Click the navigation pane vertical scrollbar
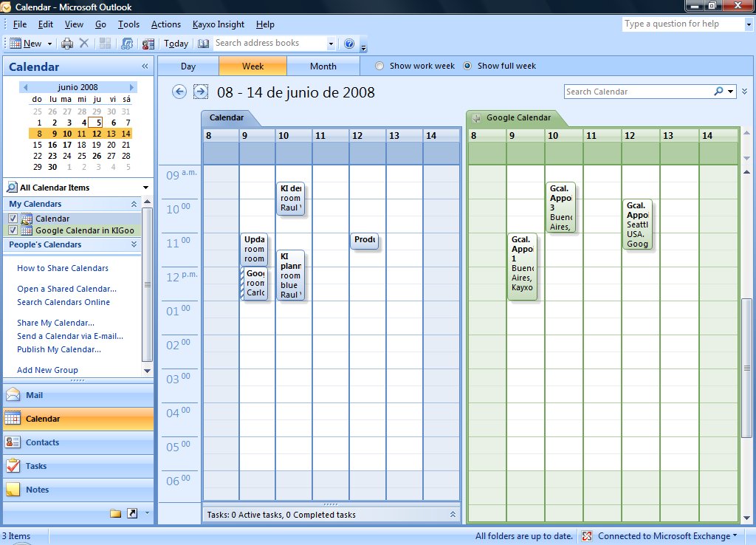This screenshot has height=545, width=756. tap(147, 284)
